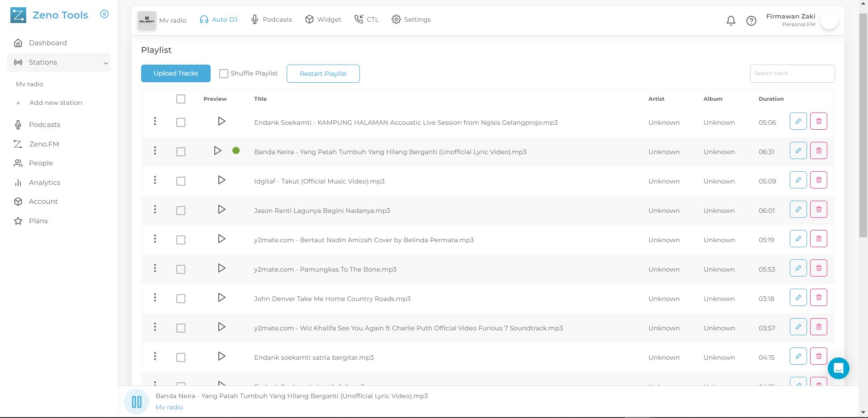
Task: Edit the Endank soekamti satria bergitar track
Action: point(798,356)
